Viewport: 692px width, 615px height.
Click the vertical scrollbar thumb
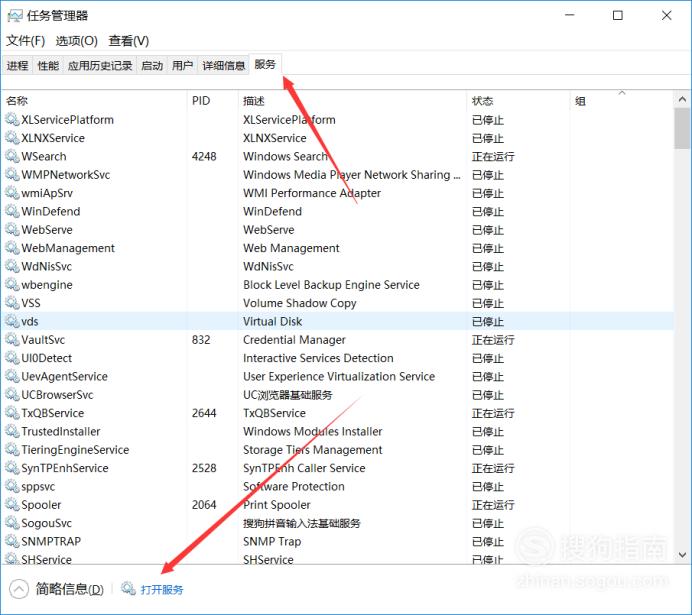coord(682,129)
